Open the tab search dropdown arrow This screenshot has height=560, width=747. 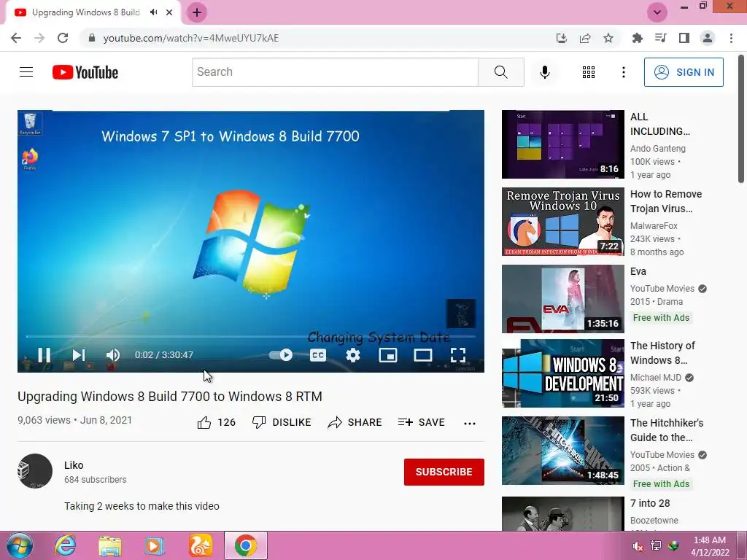click(657, 12)
